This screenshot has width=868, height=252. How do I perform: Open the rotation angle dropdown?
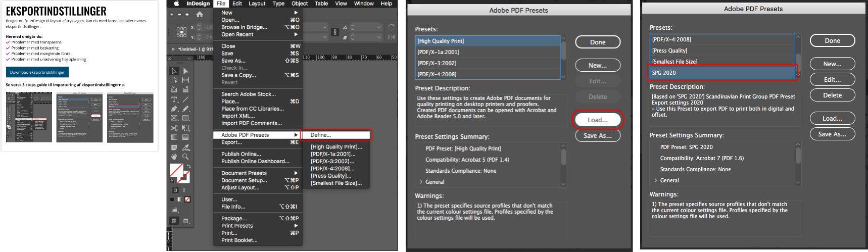379,27
